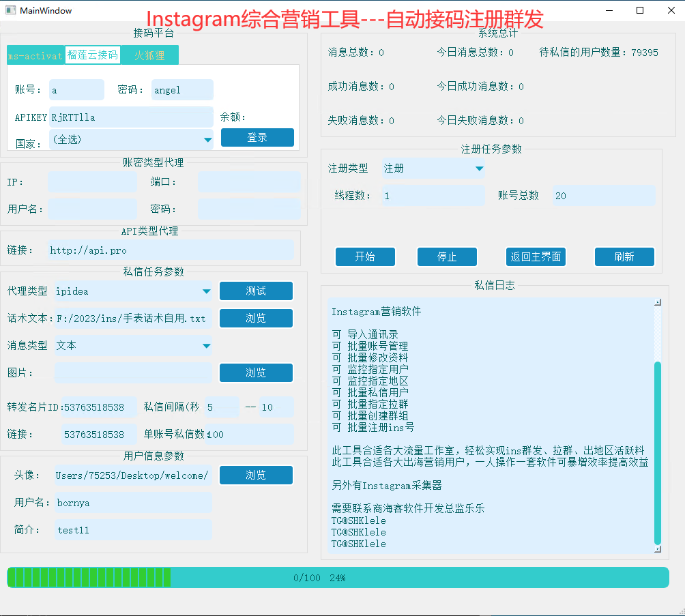The width and height of the screenshot is (685, 616).
Task: Click the log scrollbar up arrow
Action: point(658,302)
